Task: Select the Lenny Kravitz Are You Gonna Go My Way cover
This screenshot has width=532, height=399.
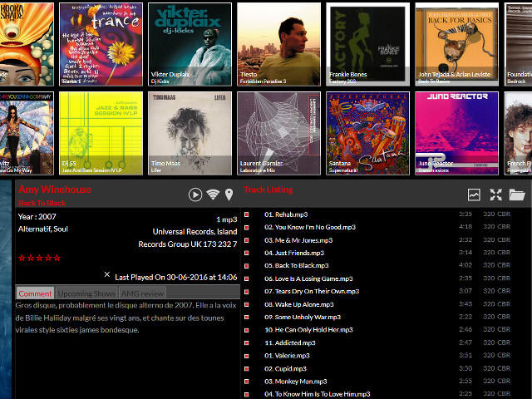Action: coord(27,133)
